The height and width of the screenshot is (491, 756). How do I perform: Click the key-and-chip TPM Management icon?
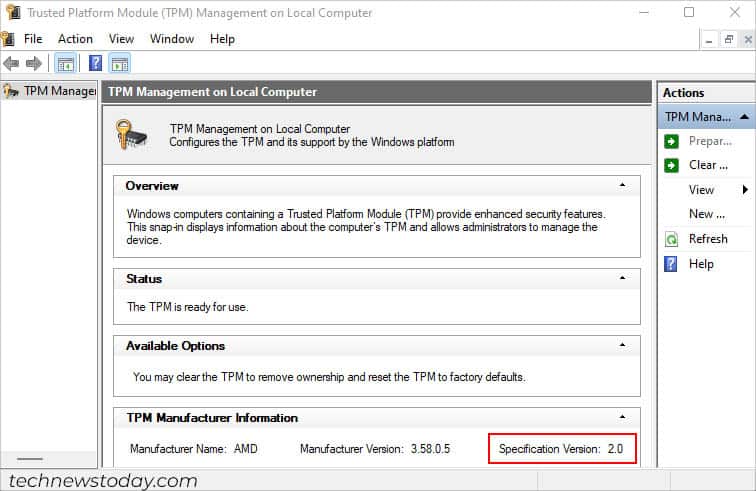[131, 135]
